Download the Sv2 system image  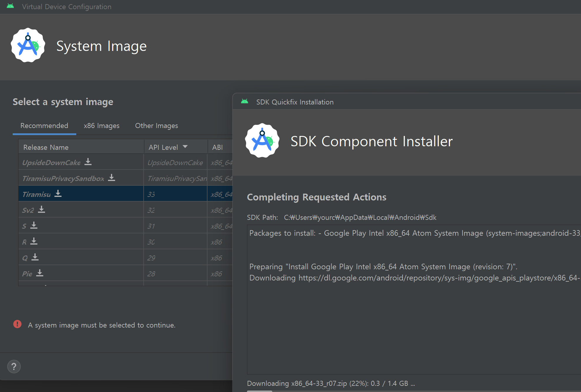(41, 210)
